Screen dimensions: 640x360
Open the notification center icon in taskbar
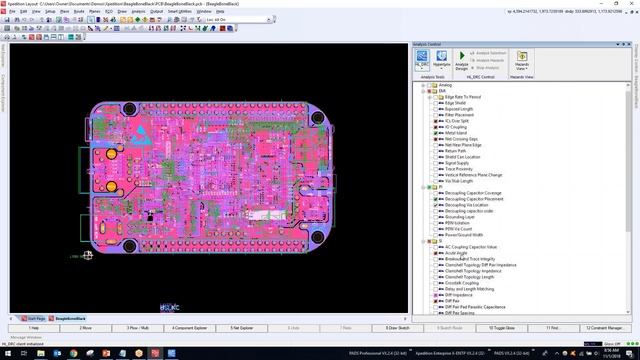630,353
